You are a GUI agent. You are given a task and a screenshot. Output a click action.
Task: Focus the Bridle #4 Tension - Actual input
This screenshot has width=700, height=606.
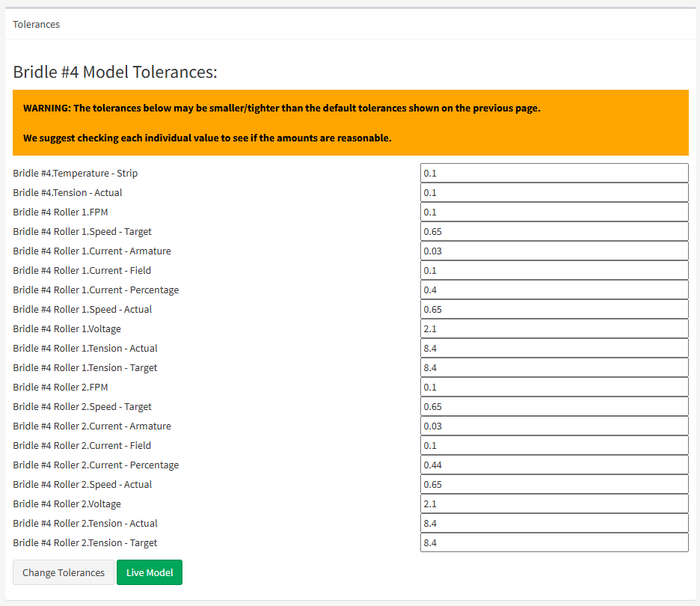(553, 192)
